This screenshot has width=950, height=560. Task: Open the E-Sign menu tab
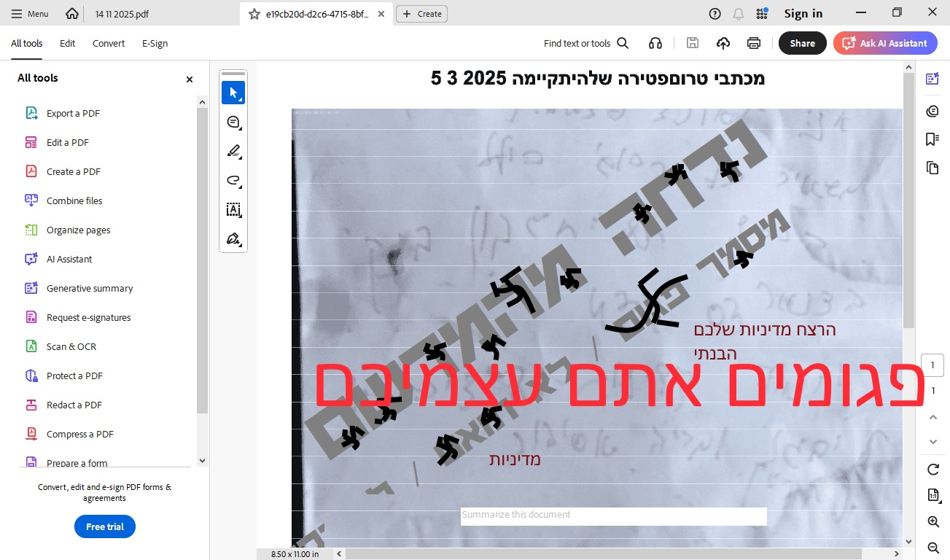click(x=155, y=43)
